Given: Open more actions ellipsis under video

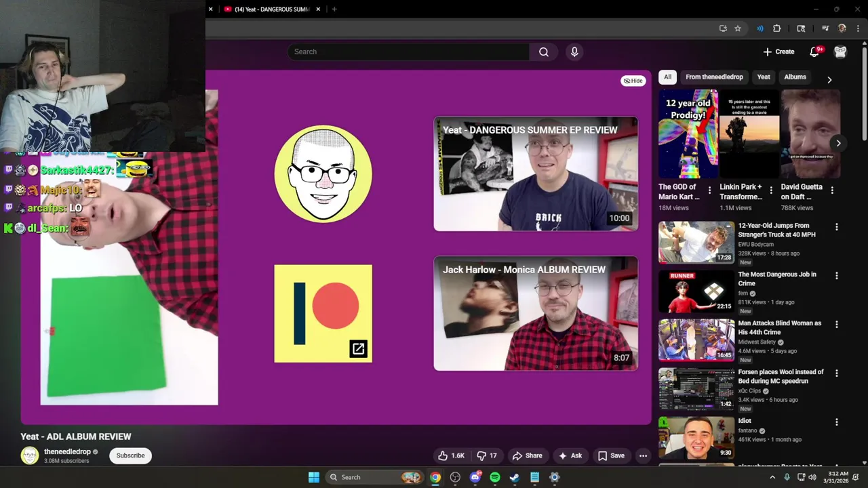Looking at the screenshot, I should 643,455.
